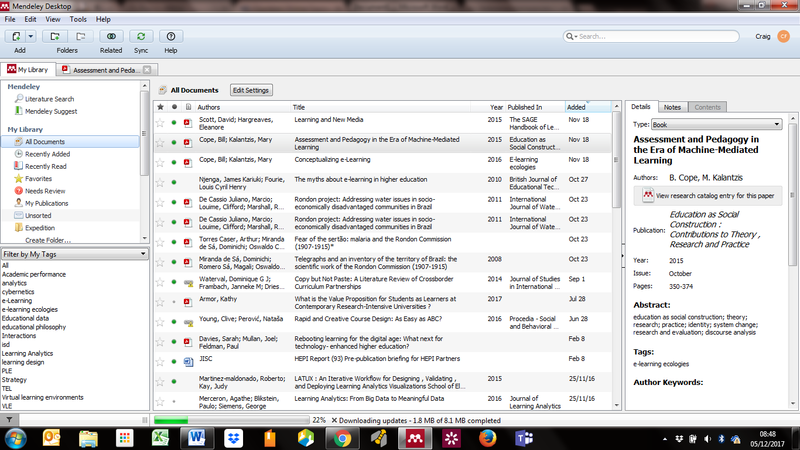
Task: Toggle favorite star for Learning and New Media
Action: pos(159,122)
